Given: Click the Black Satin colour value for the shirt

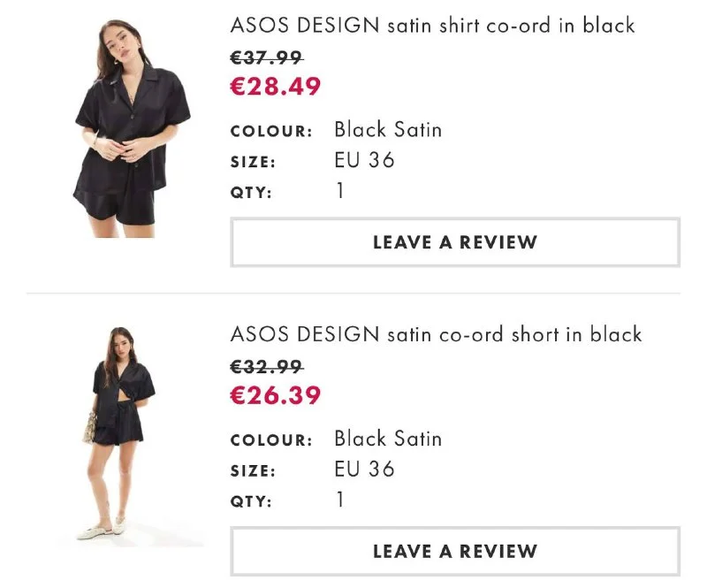Looking at the screenshot, I should 388,130.
